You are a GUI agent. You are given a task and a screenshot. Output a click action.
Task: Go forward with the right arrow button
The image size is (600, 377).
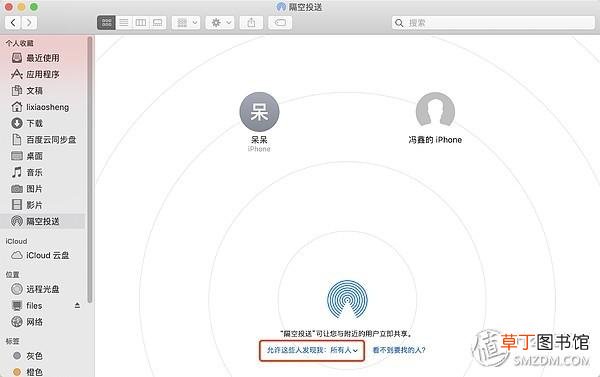tap(29, 23)
